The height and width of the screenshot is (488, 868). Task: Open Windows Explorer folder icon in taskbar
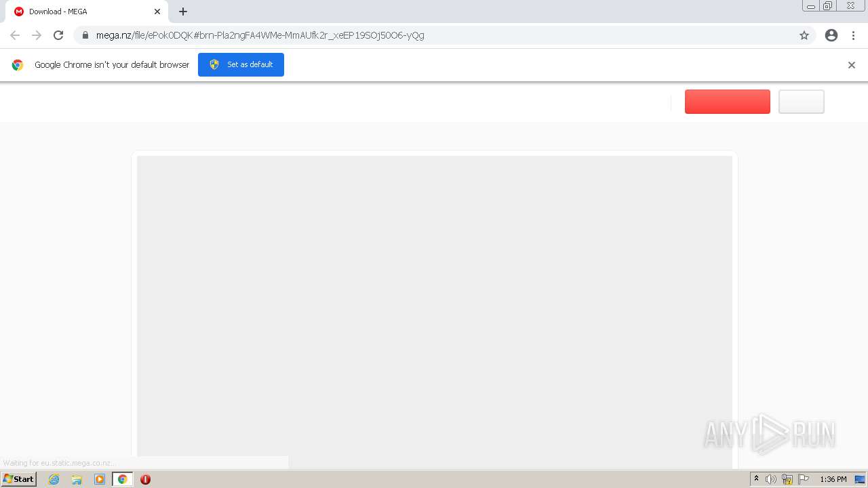point(77,479)
